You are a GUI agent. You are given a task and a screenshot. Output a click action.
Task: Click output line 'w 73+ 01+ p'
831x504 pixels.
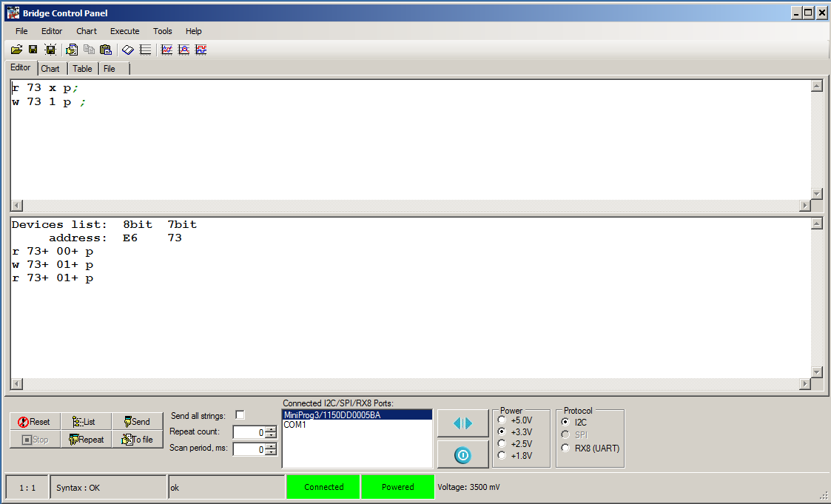click(53, 264)
